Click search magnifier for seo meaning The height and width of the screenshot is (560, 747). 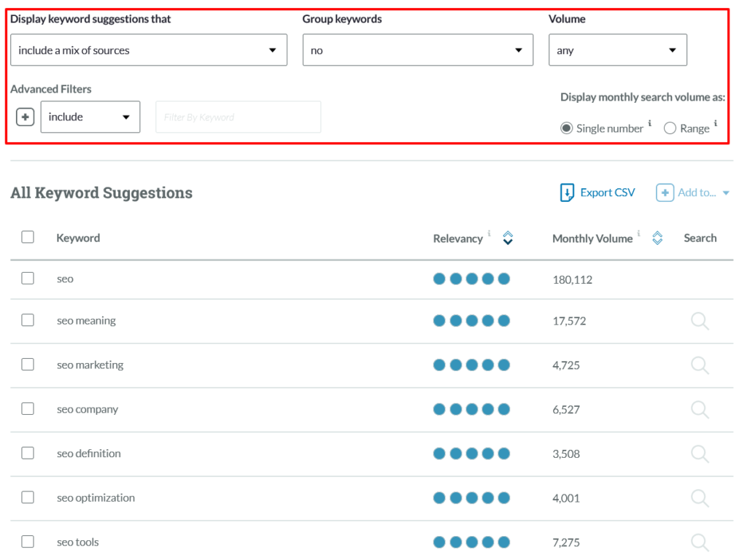tap(700, 321)
